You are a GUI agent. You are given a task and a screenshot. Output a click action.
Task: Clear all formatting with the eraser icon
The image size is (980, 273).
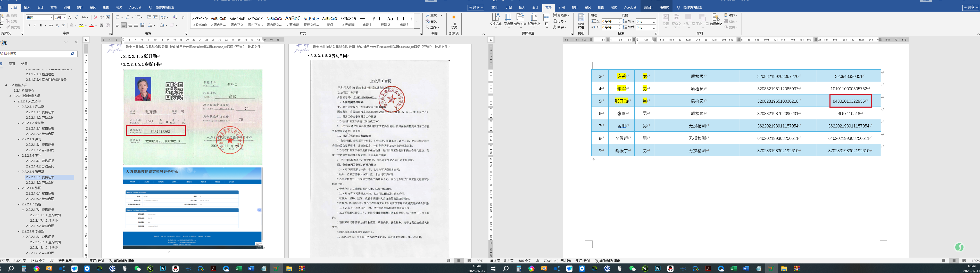pos(95,18)
